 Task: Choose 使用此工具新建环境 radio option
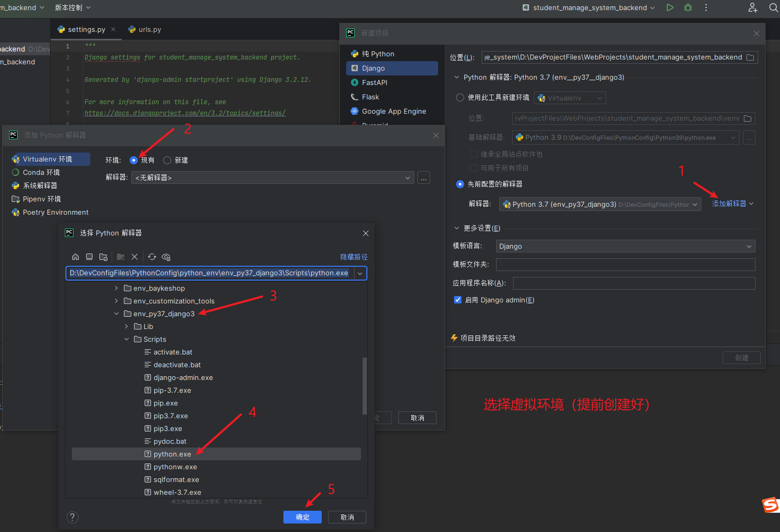coord(460,98)
